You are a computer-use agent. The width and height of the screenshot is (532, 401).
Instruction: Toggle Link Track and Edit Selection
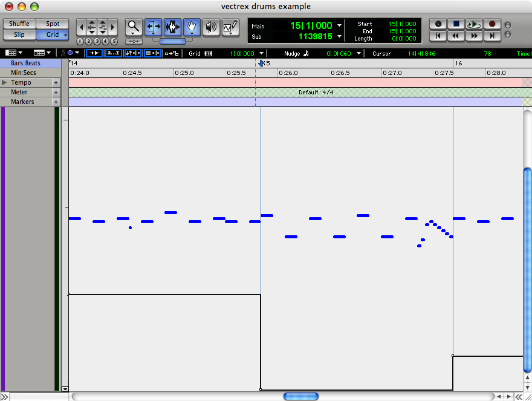[152, 53]
